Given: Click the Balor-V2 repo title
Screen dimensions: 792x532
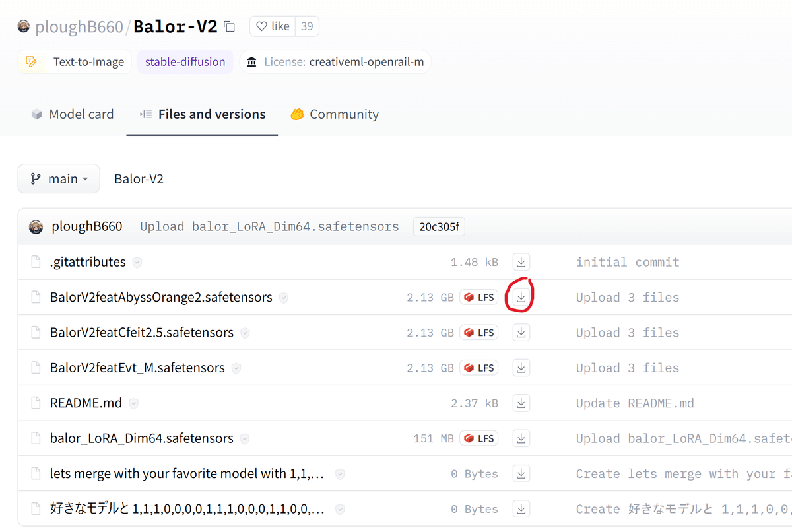Looking at the screenshot, I should [176, 26].
